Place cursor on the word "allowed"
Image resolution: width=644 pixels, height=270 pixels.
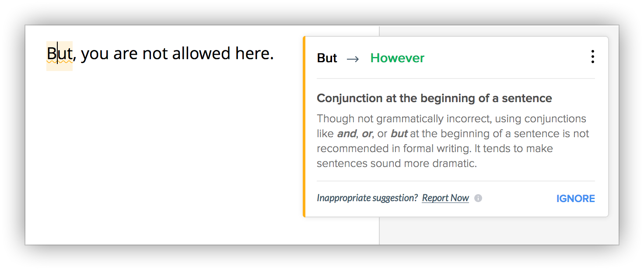click(201, 54)
